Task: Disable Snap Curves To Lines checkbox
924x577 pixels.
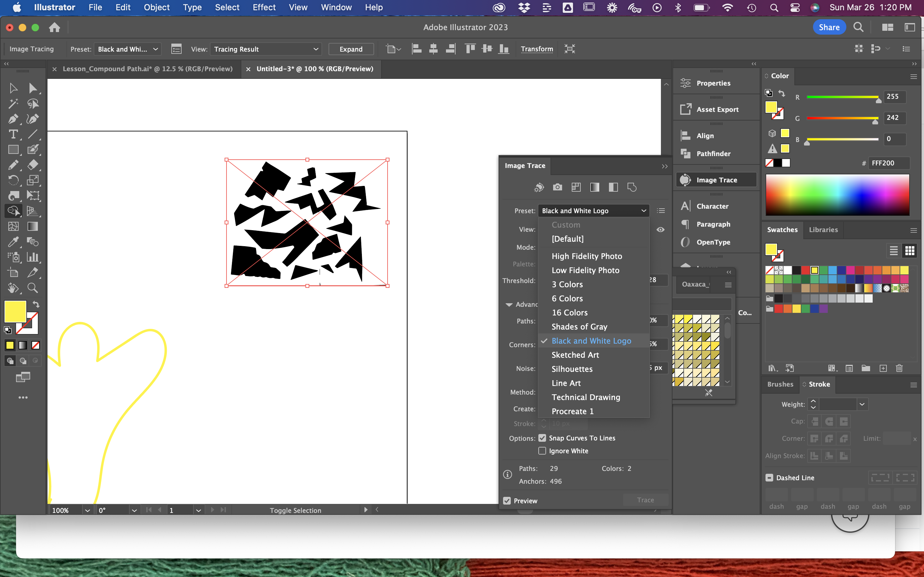Action: (542, 438)
